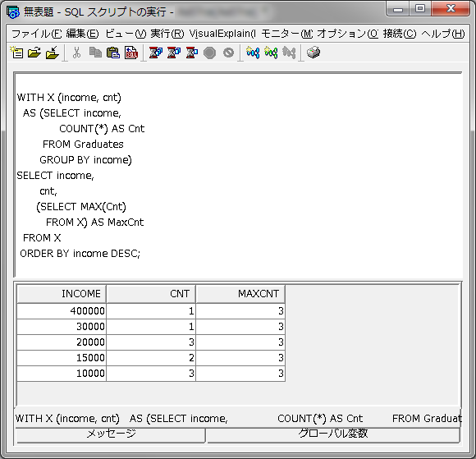This screenshot has width=476, height=459.
Task: Click 'WITH X (income, cnt)' line in editor
Action: tap(69, 98)
